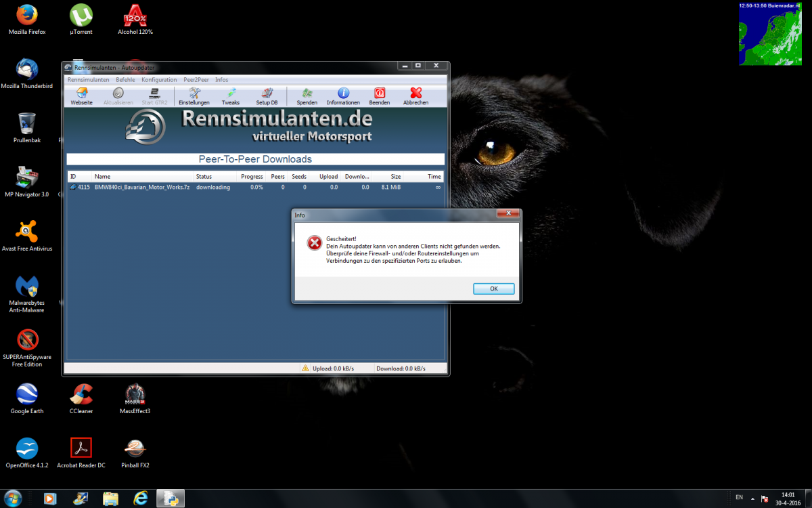Open the Konfiguration menu
This screenshot has height=508, width=812.
point(159,80)
